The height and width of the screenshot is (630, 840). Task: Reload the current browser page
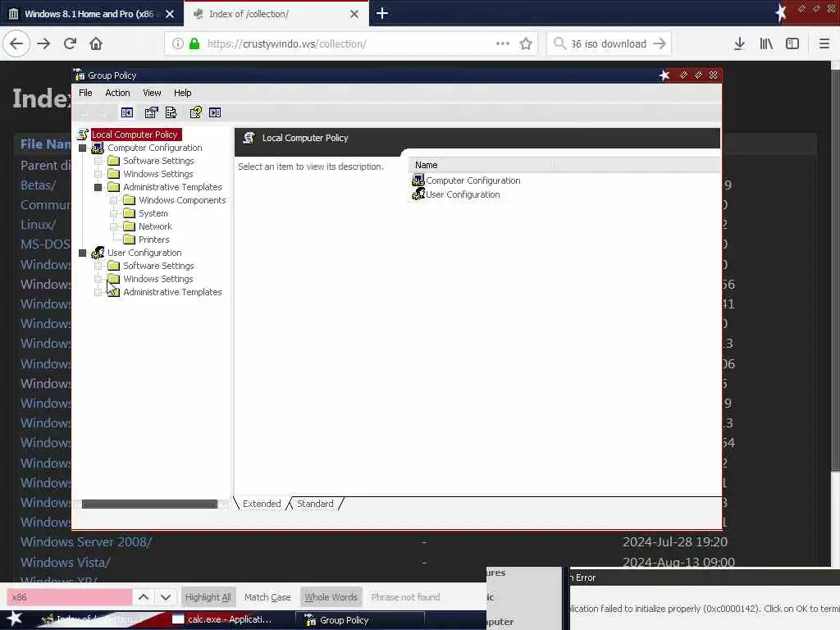tap(70, 43)
